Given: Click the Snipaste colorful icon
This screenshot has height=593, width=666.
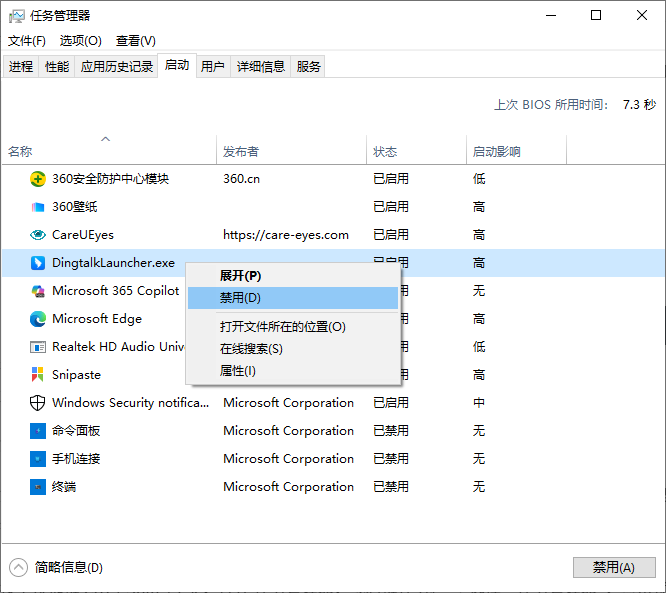Looking at the screenshot, I should [38, 375].
